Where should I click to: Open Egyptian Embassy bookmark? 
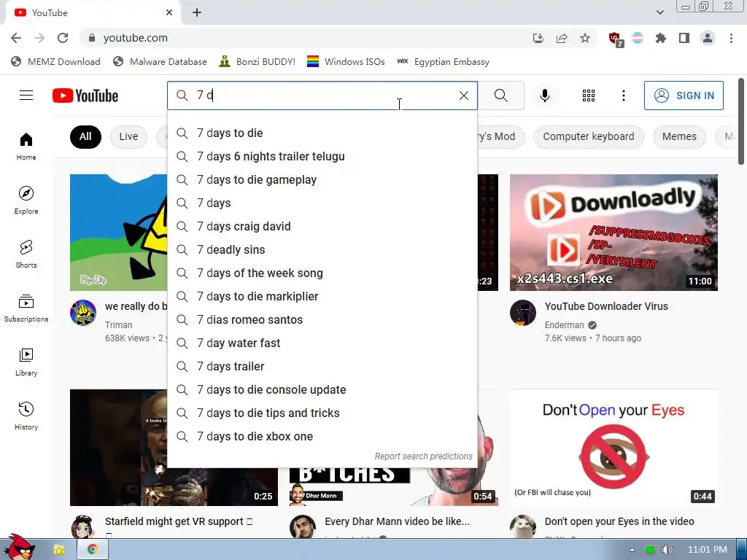[x=443, y=61]
